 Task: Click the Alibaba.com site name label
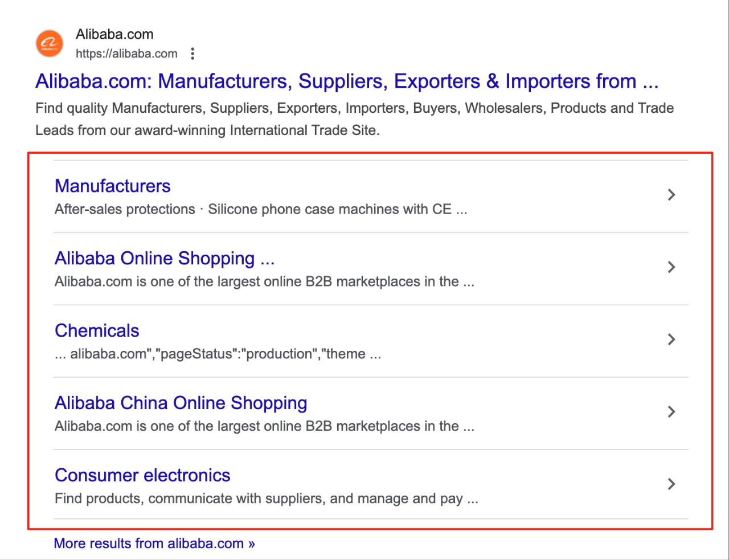(x=114, y=34)
